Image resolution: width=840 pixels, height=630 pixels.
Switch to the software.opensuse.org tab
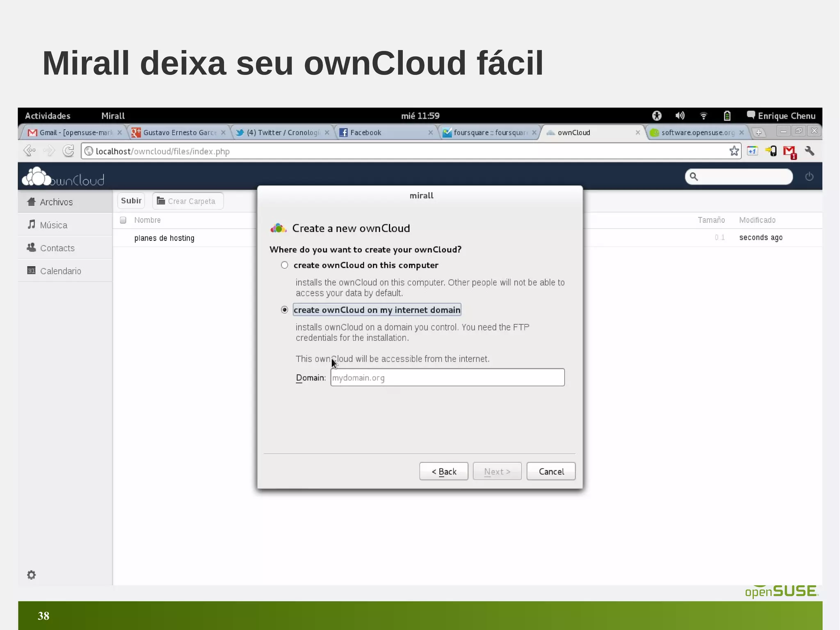pos(696,133)
